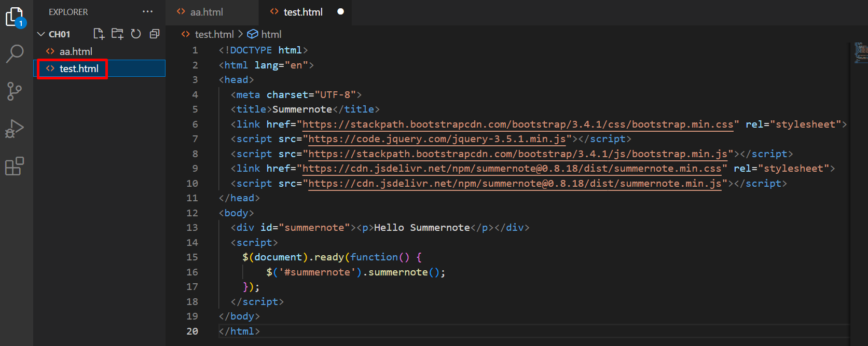Click the closing </html> tag
868x346 pixels.
(x=239, y=331)
